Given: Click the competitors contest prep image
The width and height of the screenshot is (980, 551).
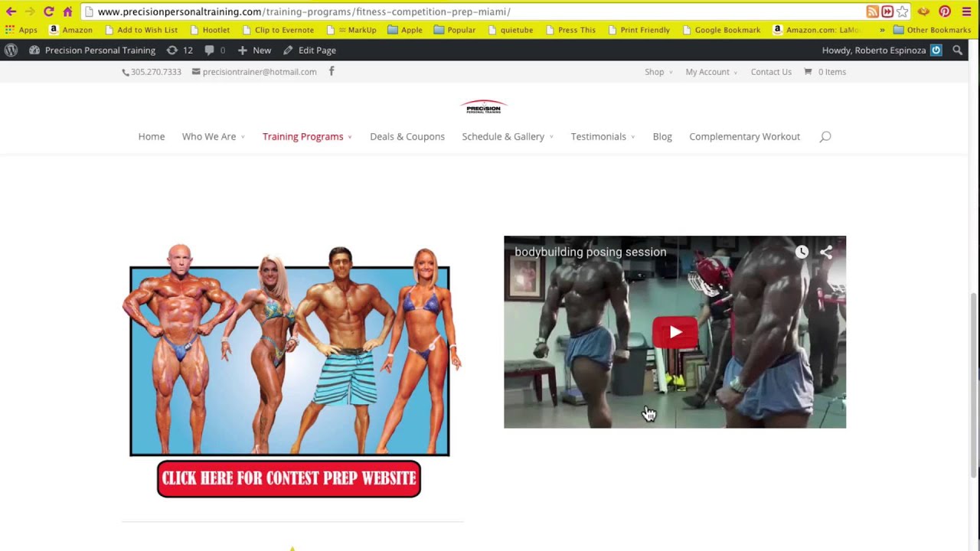Looking at the screenshot, I should point(291,350).
